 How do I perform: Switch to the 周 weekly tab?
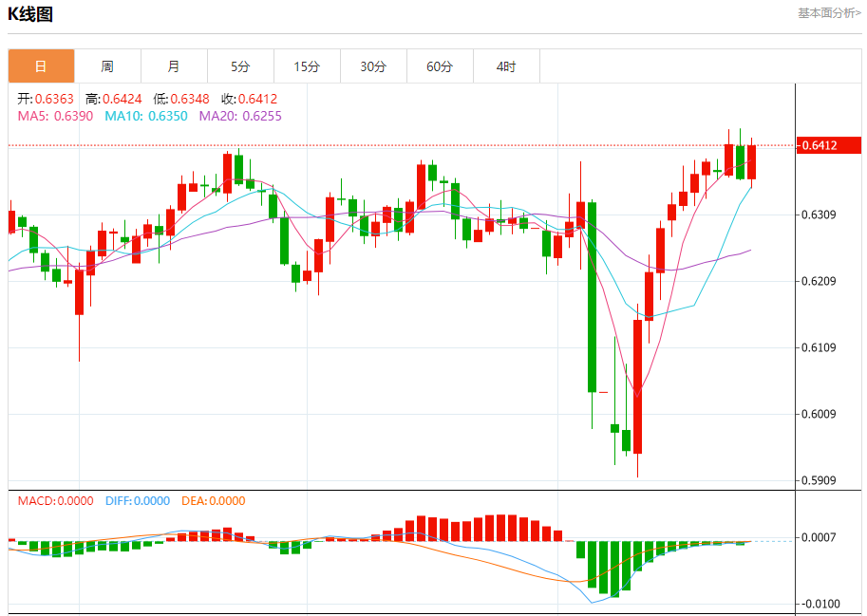tap(108, 66)
